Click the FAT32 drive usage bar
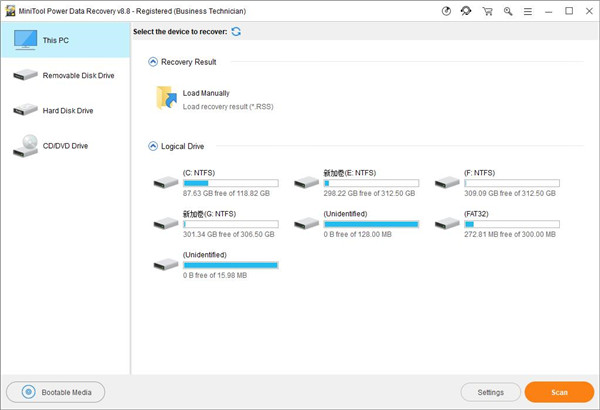The height and width of the screenshot is (410, 600). point(512,224)
